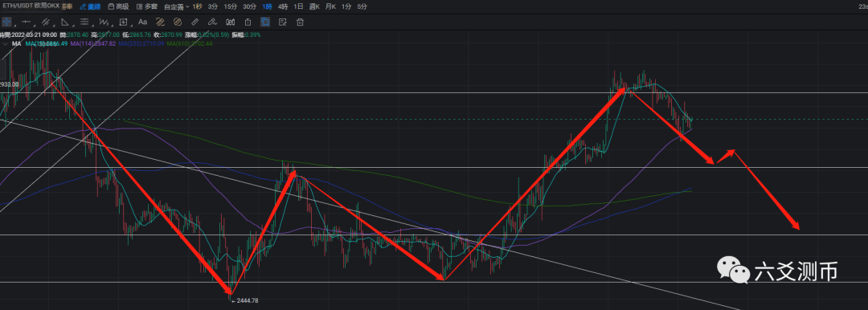Click the 振幅:0.39% amplitude value

(x=247, y=35)
